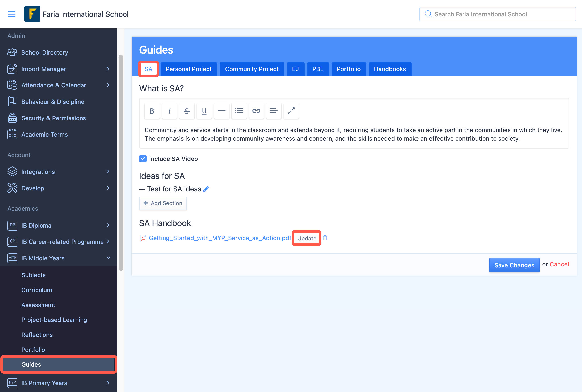Select Guides in the sidebar

pyautogui.click(x=59, y=364)
